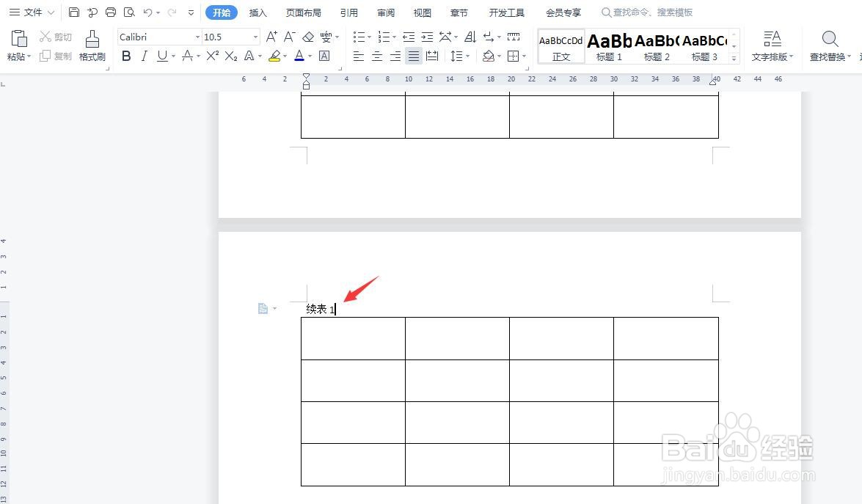This screenshot has height=504, width=862.
Task: Click the character border boxed-A icon
Action: pyautogui.click(x=324, y=56)
